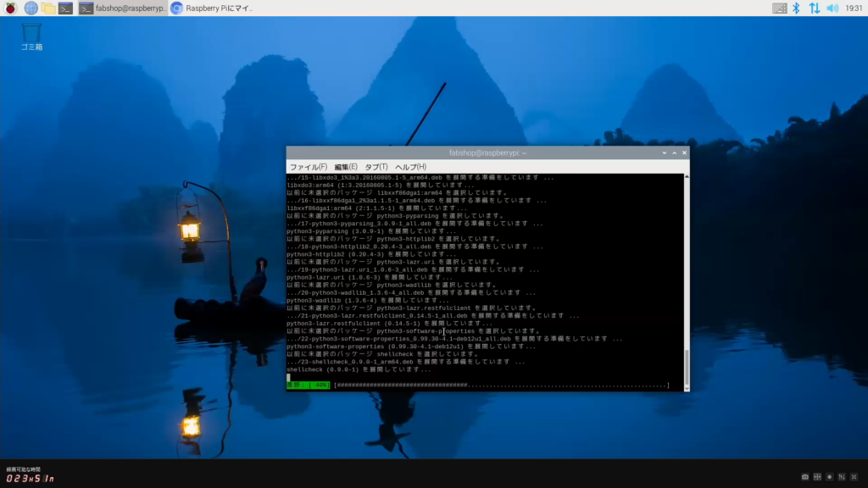
Task: Open the Bluetooth tray menu
Action: tap(796, 8)
